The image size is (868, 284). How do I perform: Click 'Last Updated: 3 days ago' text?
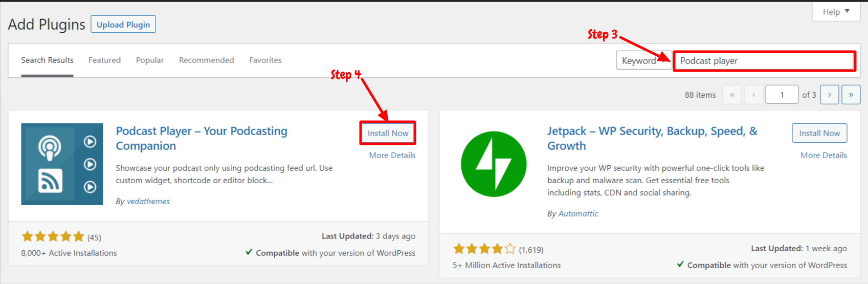[368, 236]
